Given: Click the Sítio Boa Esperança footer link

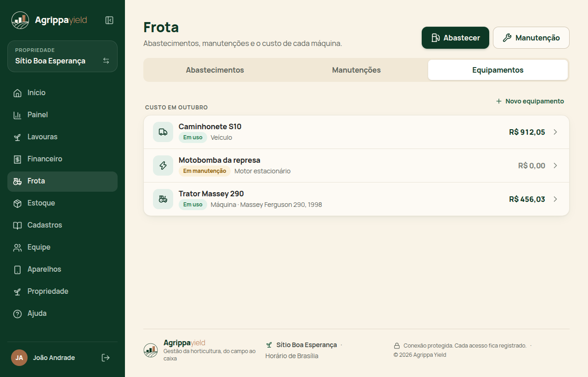Looking at the screenshot, I should click(306, 345).
